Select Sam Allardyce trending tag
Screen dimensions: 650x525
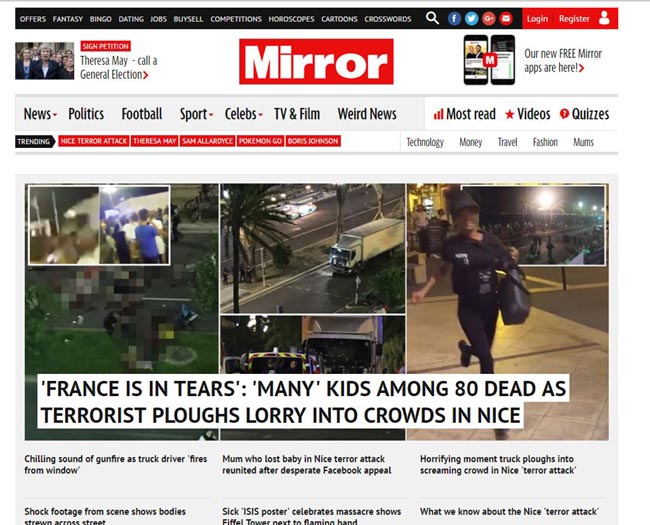click(208, 141)
